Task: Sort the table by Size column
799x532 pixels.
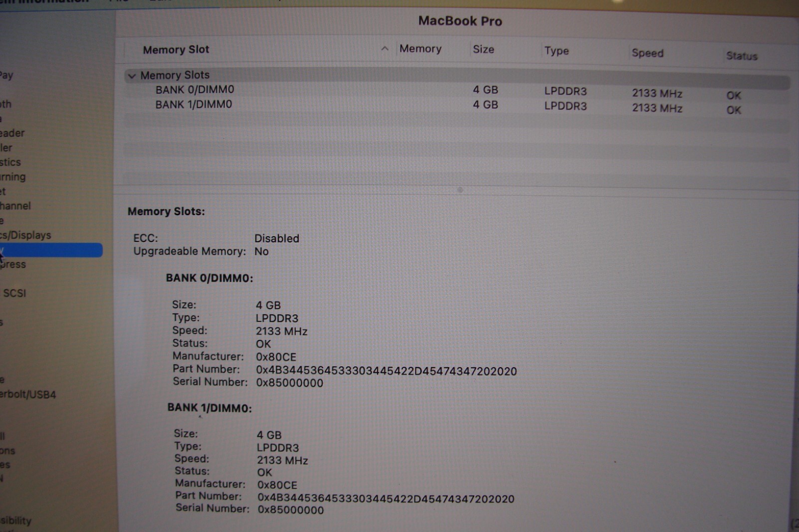Action: 483,49
